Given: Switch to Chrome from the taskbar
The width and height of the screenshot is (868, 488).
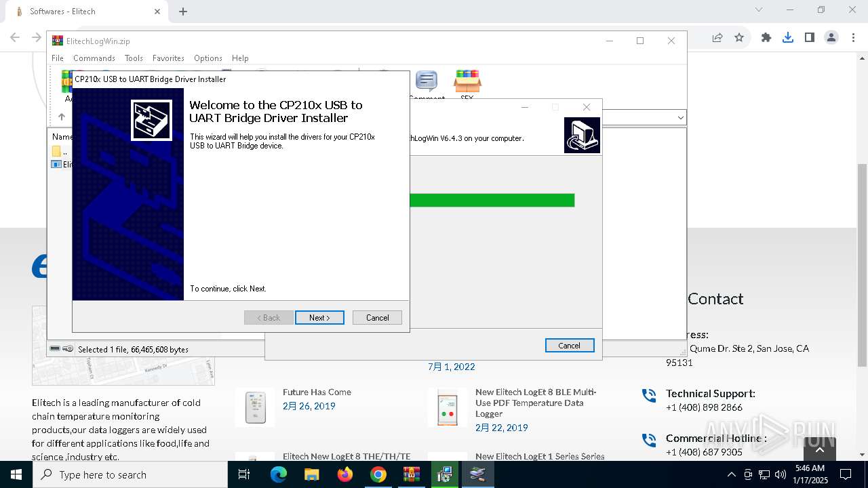Looking at the screenshot, I should 378,474.
